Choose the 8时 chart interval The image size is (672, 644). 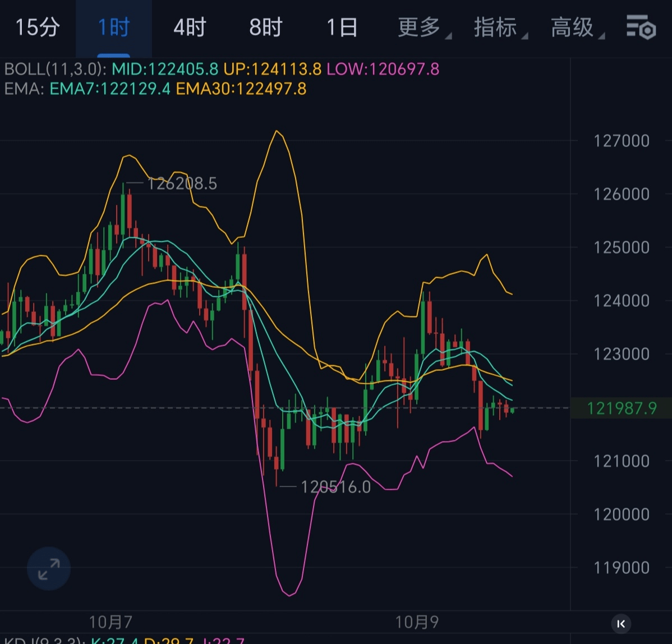[x=265, y=27]
